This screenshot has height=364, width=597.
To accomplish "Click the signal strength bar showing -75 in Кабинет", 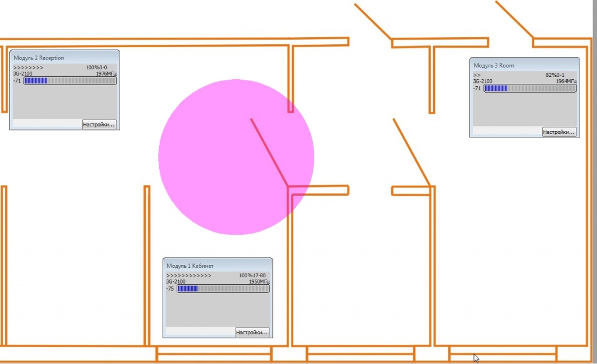I will coord(223,288).
